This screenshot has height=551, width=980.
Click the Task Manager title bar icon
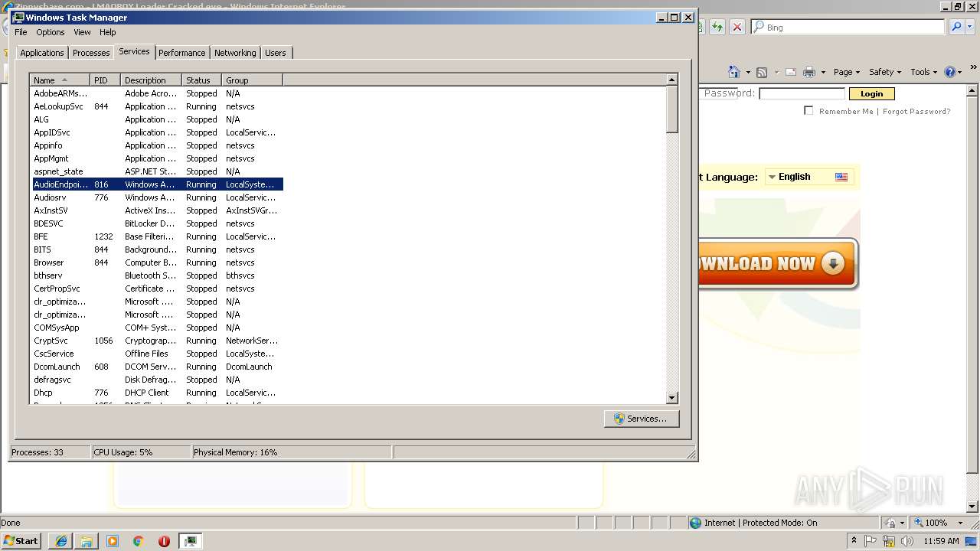coord(19,17)
